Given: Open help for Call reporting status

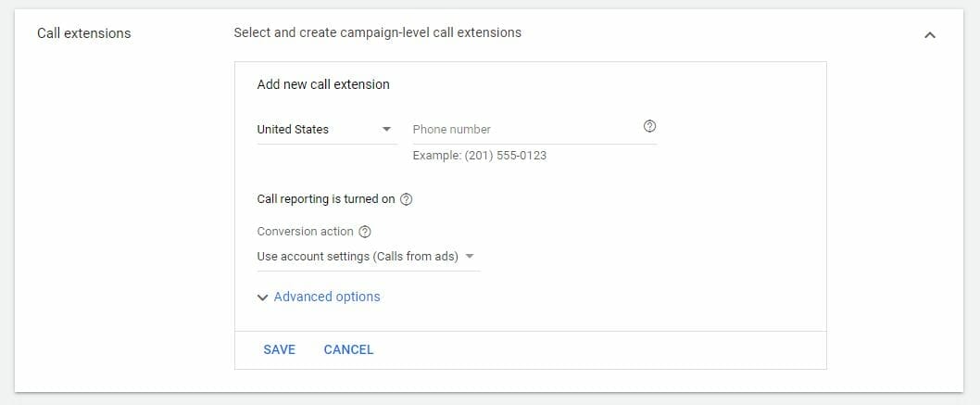Looking at the screenshot, I should [407, 199].
